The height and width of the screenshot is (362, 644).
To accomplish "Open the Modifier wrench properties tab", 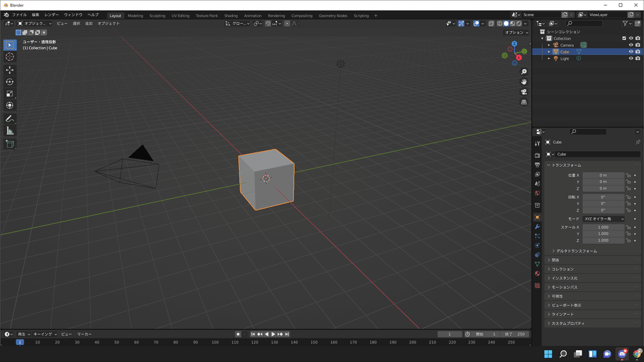I will point(537,227).
